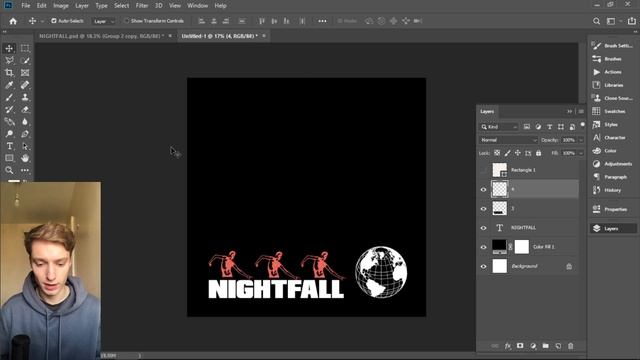
Task: Hide the Background layer
Action: 484,266
